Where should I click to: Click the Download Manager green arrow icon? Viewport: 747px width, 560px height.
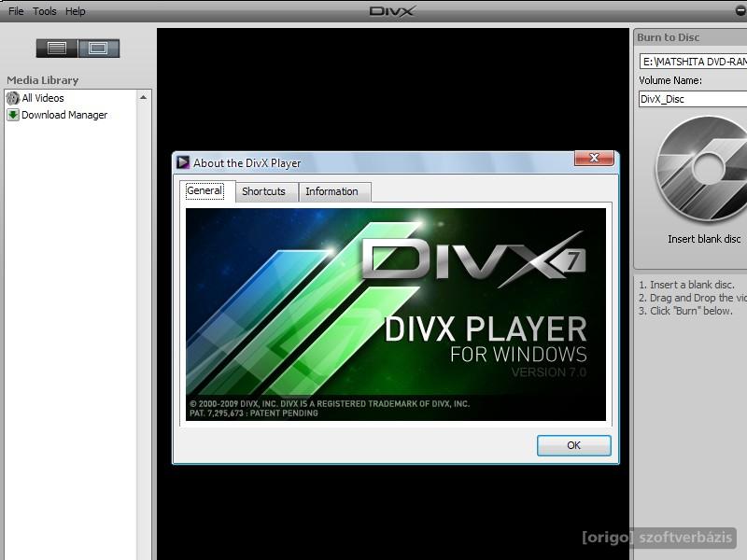pyautogui.click(x=13, y=115)
